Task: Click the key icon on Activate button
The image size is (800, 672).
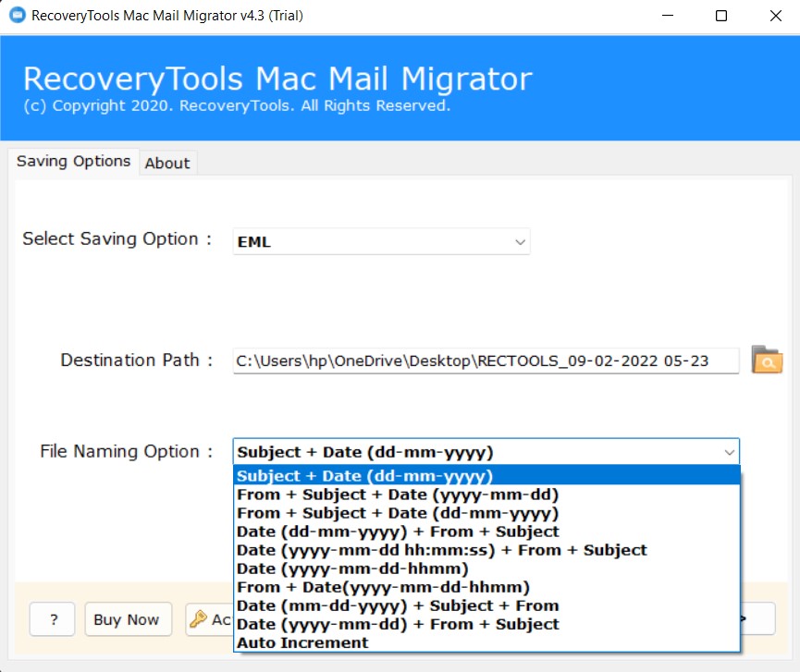Action: tap(198, 619)
